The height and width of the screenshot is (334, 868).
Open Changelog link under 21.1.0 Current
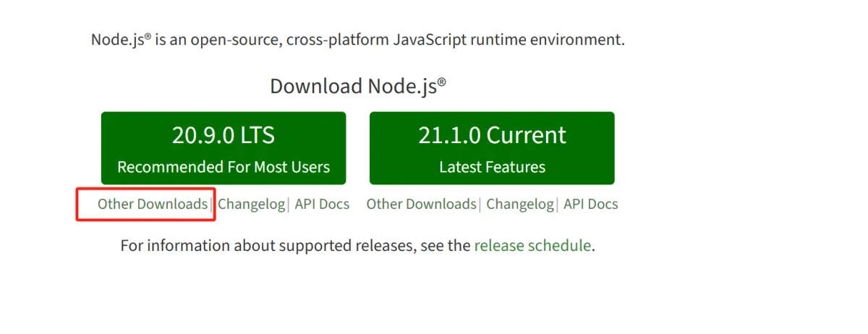click(519, 204)
